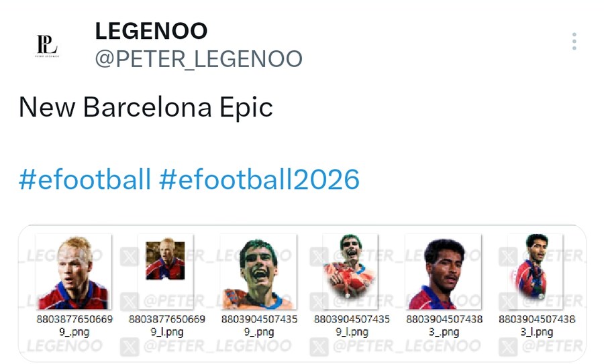The image size is (604, 364).
Task: Click the @PETER_LEGENOO handle
Action: click(199, 59)
